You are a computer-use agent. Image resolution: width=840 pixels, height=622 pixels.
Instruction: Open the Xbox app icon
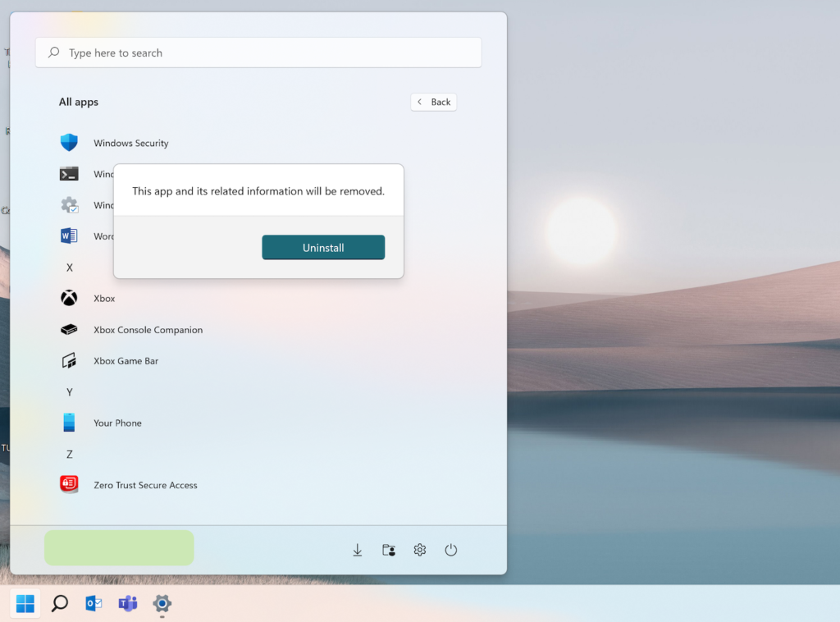(x=69, y=299)
